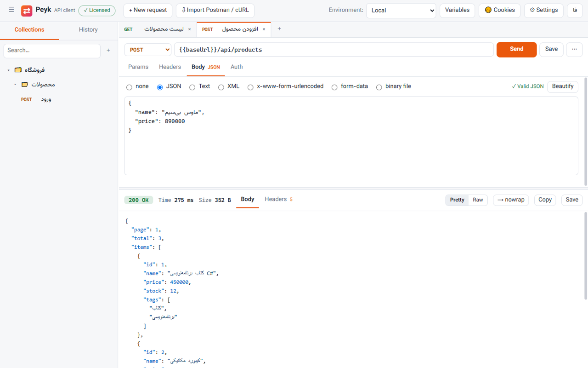Screen dimensions: 588x368
Task: Add a new collection with plus icon
Action: (x=108, y=51)
